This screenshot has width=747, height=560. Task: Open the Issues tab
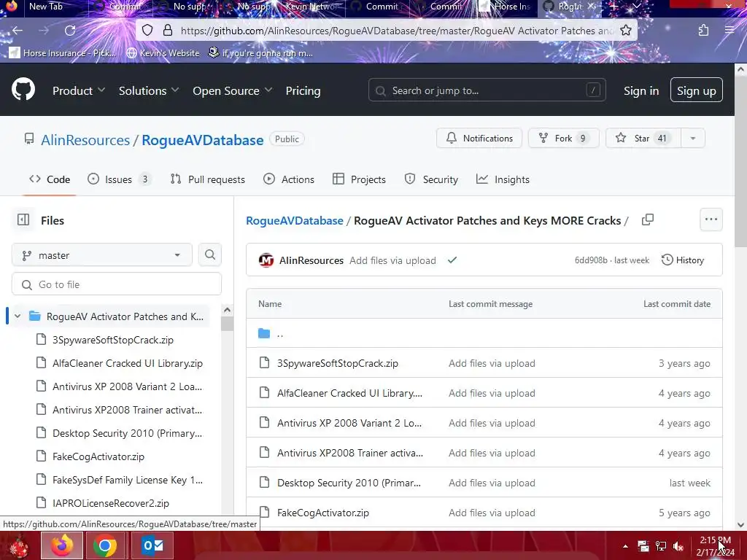tap(119, 179)
